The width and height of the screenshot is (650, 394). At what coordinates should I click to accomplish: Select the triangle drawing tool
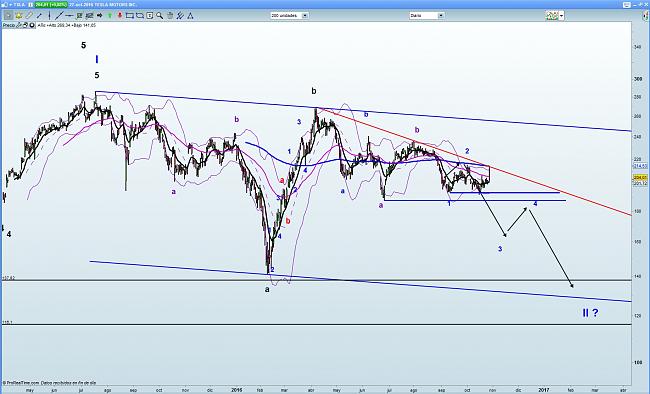(190, 16)
